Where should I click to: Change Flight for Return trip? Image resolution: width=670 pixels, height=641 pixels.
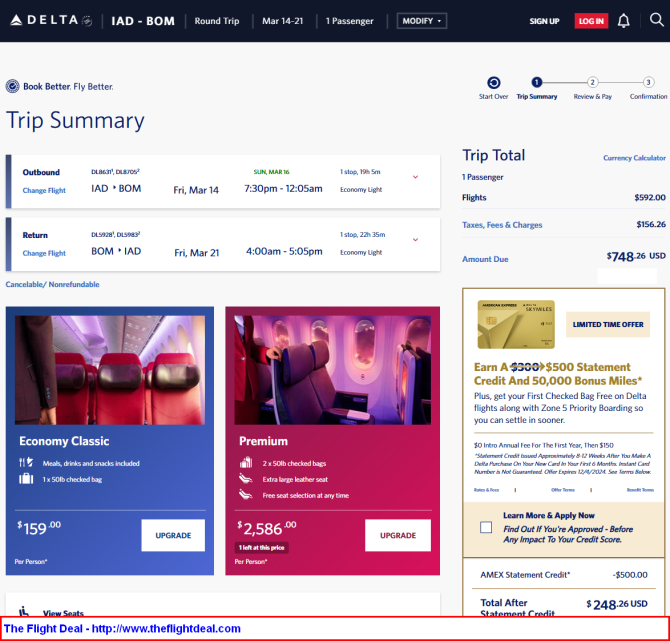(x=44, y=253)
